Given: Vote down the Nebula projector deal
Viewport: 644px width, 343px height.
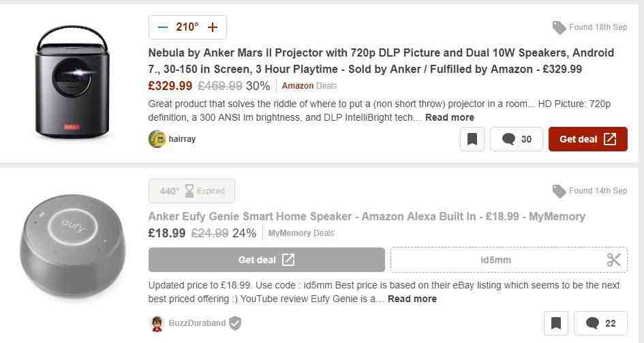Looking at the screenshot, I should pos(162,27).
